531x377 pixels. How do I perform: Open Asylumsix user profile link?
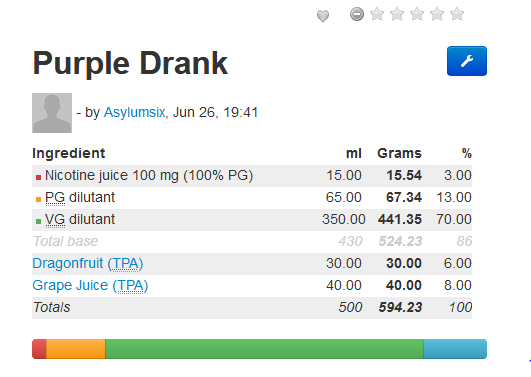[x=134, y=112]
